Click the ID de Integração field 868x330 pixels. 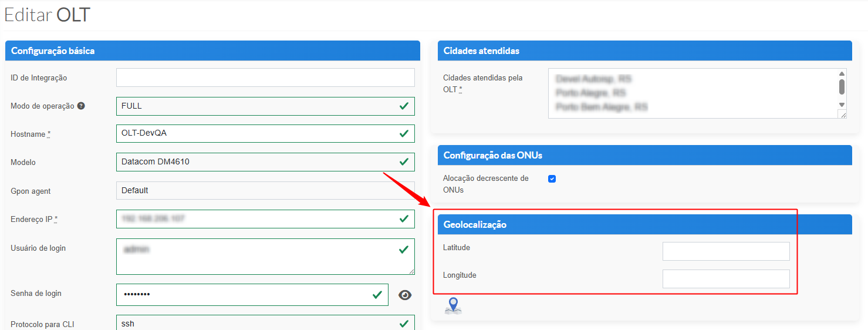point(265,78)
